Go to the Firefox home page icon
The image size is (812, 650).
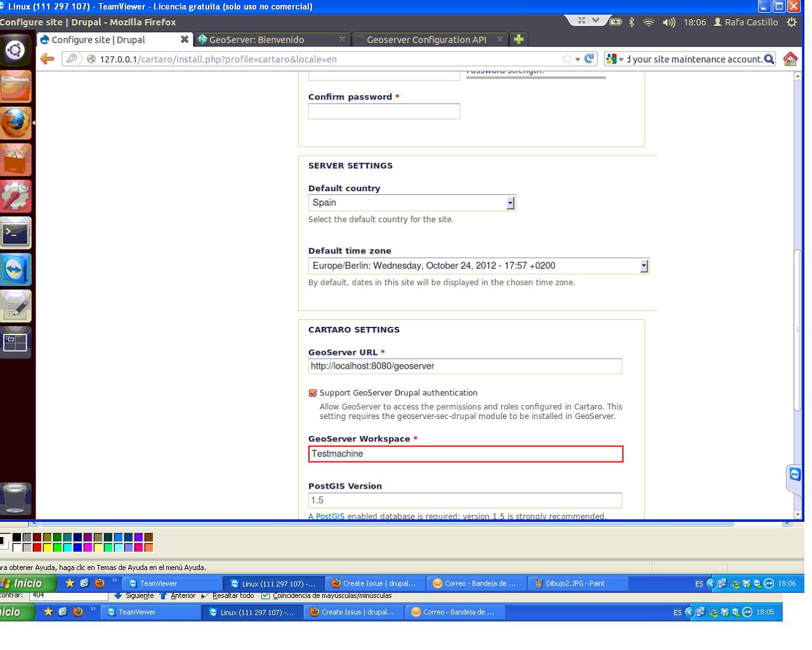790,59
